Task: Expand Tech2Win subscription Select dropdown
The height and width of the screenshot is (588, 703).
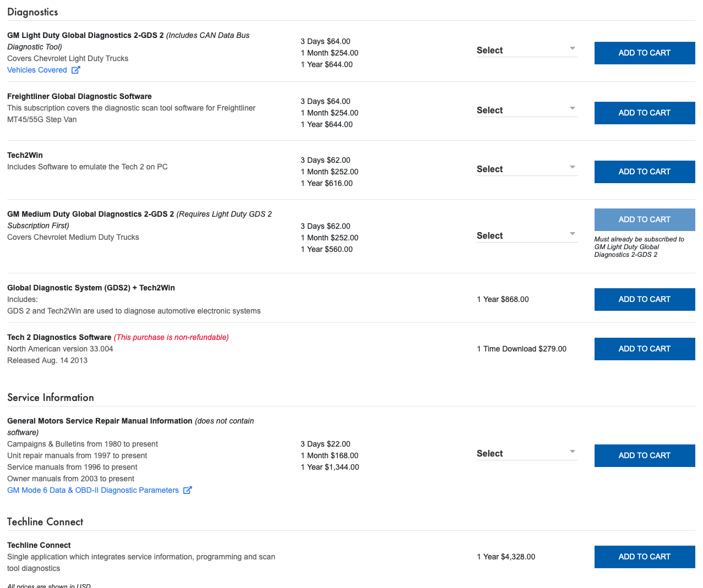Action: coord(526,169)
